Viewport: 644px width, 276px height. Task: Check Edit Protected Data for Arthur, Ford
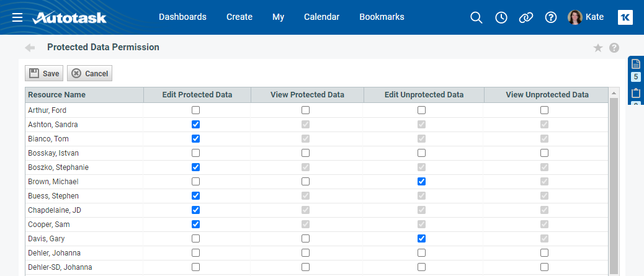click(196, 110)
